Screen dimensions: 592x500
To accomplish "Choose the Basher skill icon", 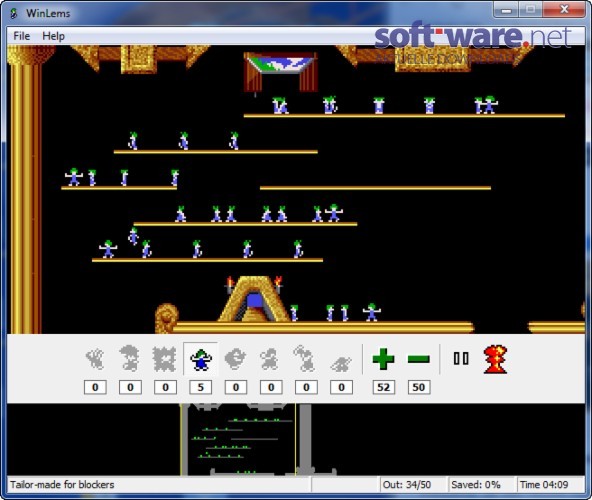I will click(270, 359).
